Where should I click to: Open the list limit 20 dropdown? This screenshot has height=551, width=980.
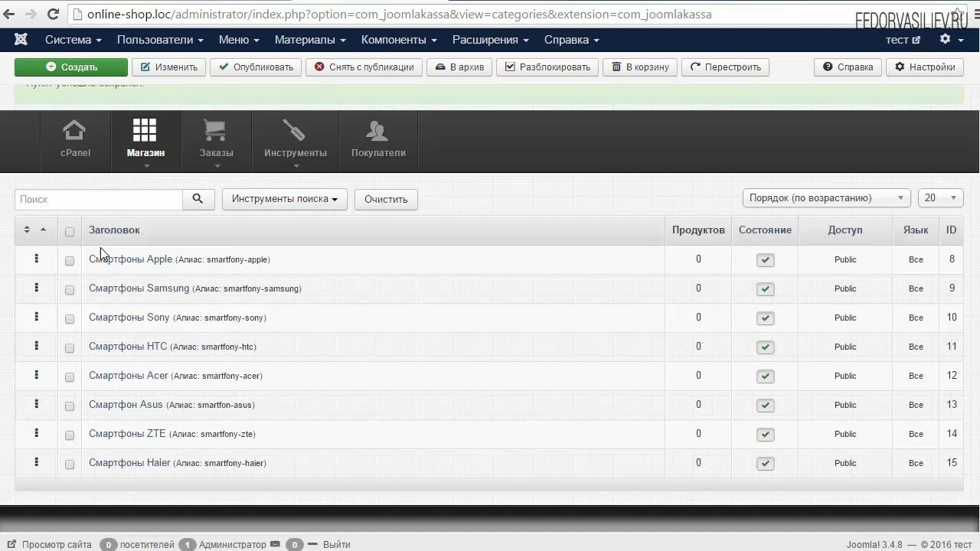point(941,197)
